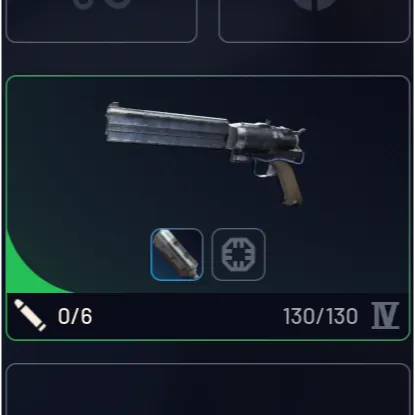Click the revolver cylinder frame
The width and height of the screenshot is (415, 415).
point(263,138)
